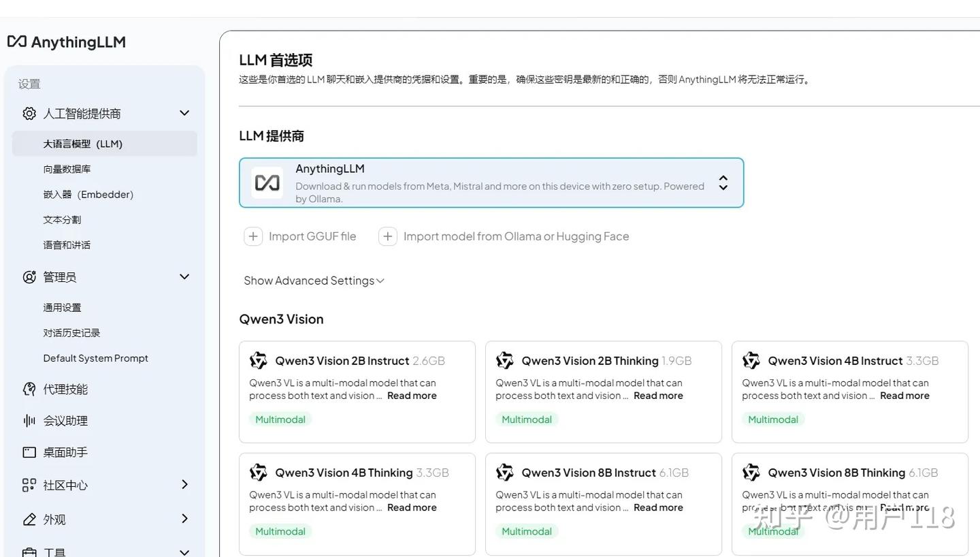Expand Show Advanced Settings
Viewport: 980px width, 557px height.
314,281
